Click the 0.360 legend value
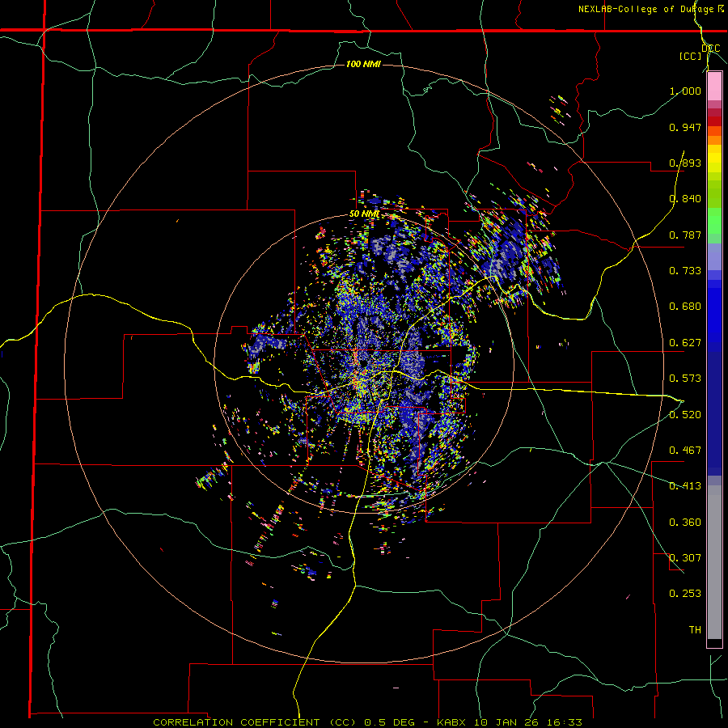The image size is (728, 728). pos(685,523)
